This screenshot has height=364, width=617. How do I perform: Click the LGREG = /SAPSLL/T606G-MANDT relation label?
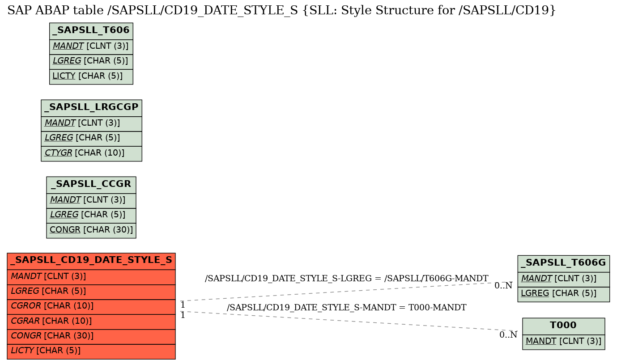(346, 279)
